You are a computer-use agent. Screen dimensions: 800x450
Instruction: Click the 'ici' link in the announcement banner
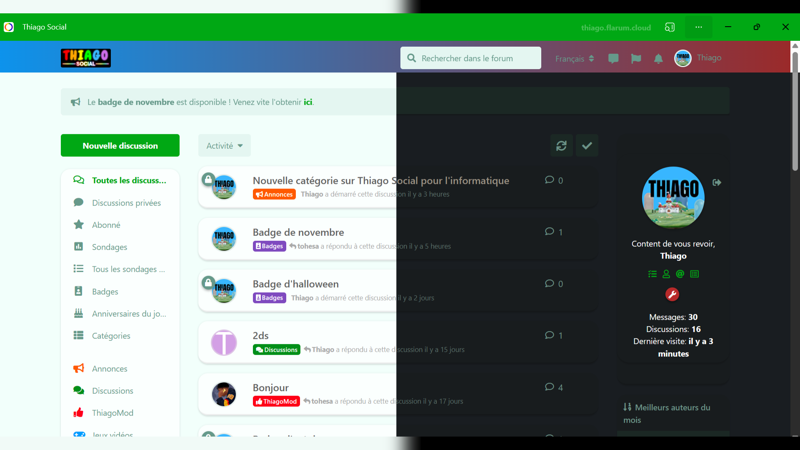308,102
